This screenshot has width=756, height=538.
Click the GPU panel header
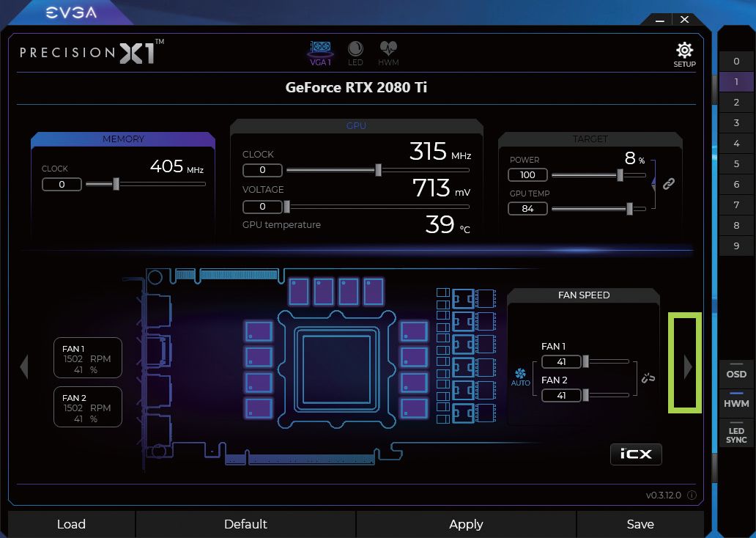click(356, 125)
